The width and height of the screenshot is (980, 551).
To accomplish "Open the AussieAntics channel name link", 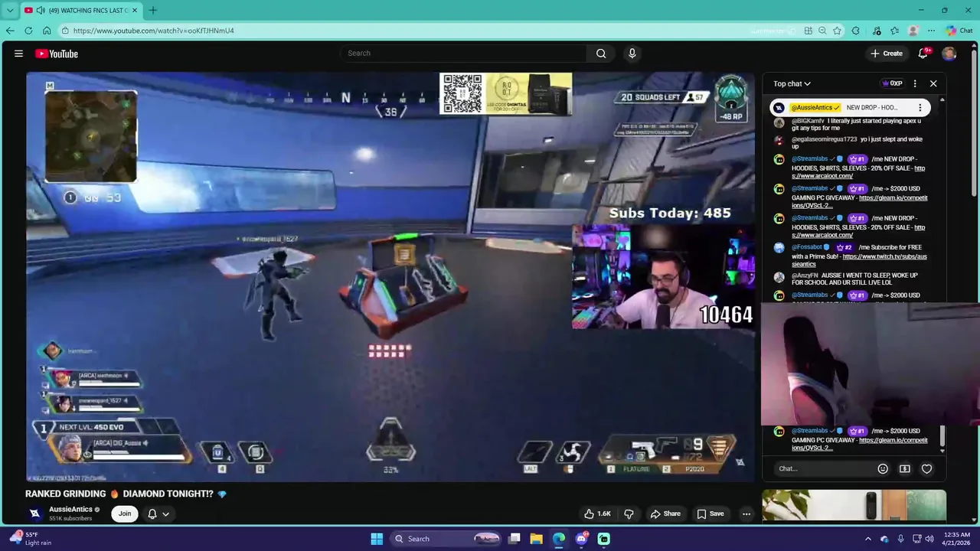I will point(70,510).
